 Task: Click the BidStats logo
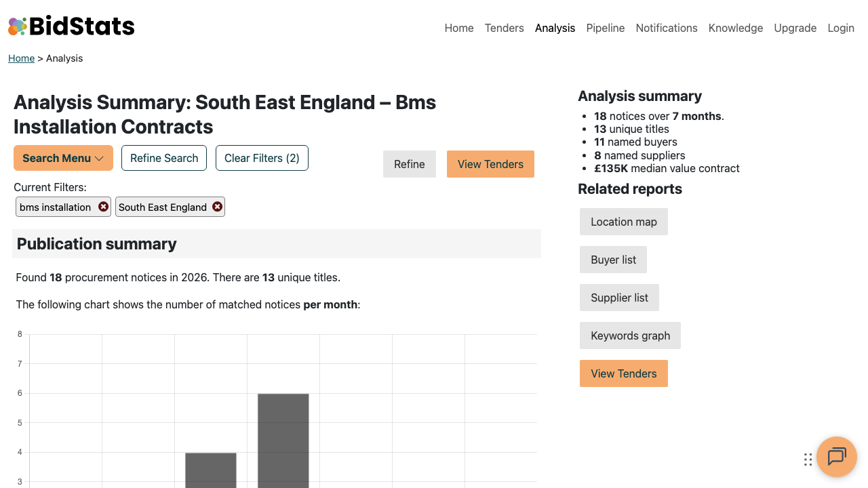(x=71, y=26)
